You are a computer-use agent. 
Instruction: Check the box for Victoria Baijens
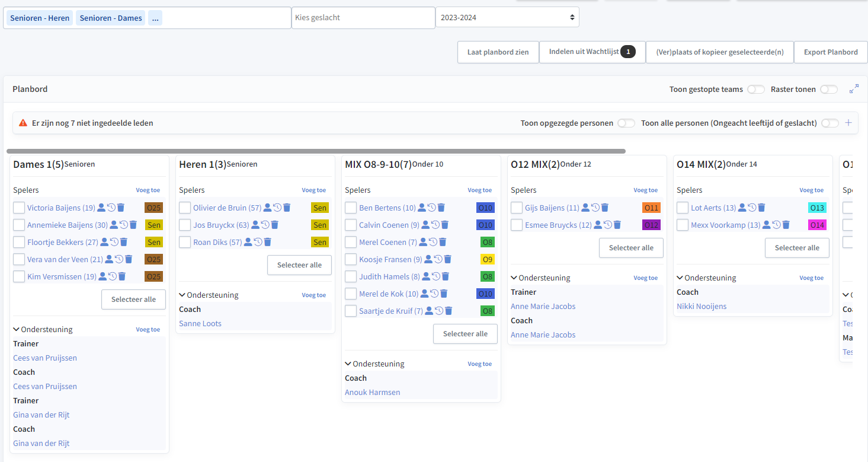click(x=19, y=208)
